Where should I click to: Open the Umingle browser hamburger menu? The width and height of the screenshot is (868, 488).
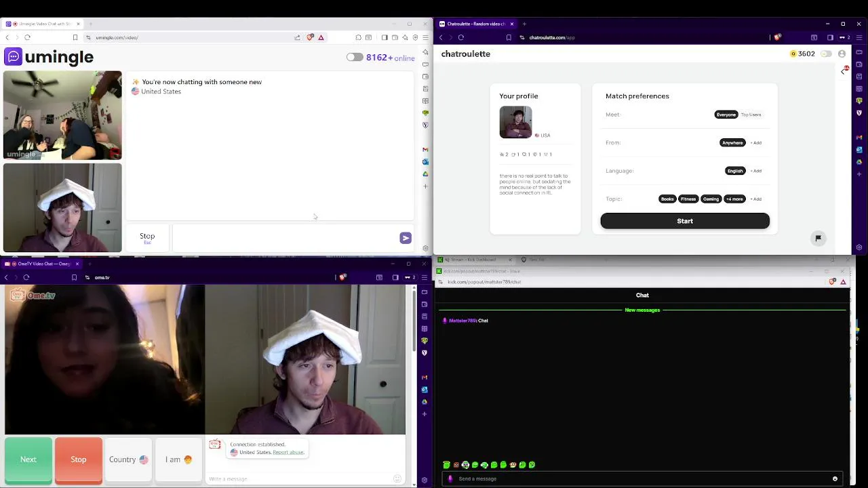[x=425, y=37]
